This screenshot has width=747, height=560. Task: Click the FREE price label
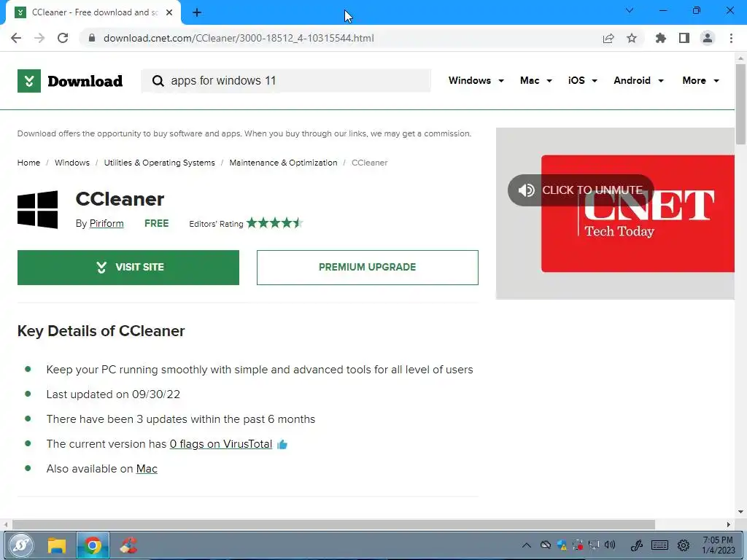tap(156, 223)
